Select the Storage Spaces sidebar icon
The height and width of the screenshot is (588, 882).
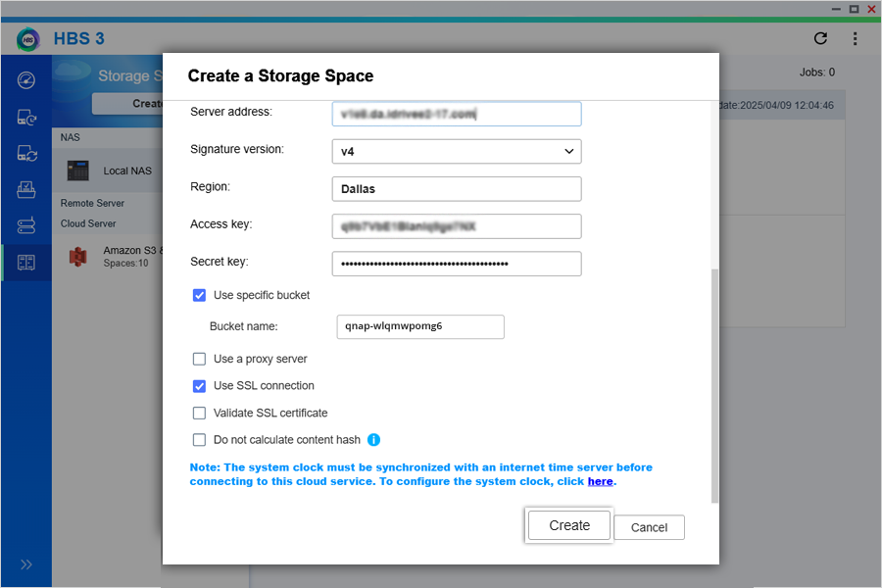point(26,263)
